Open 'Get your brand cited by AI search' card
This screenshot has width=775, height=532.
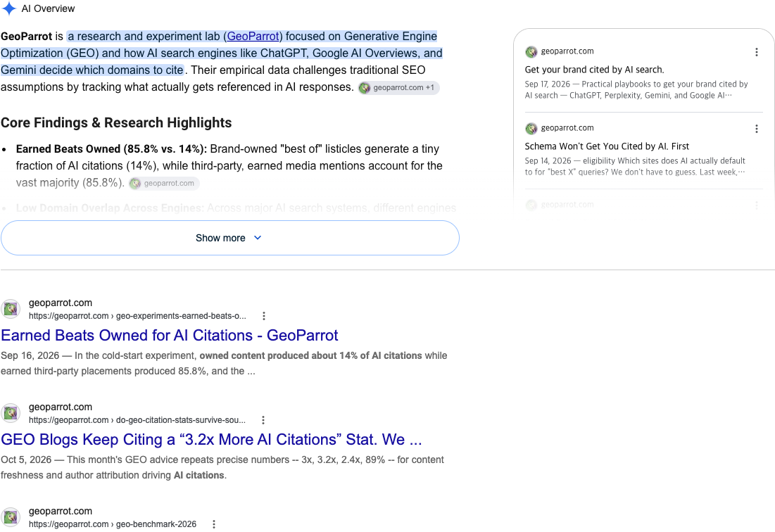click(x=594, y=70)
